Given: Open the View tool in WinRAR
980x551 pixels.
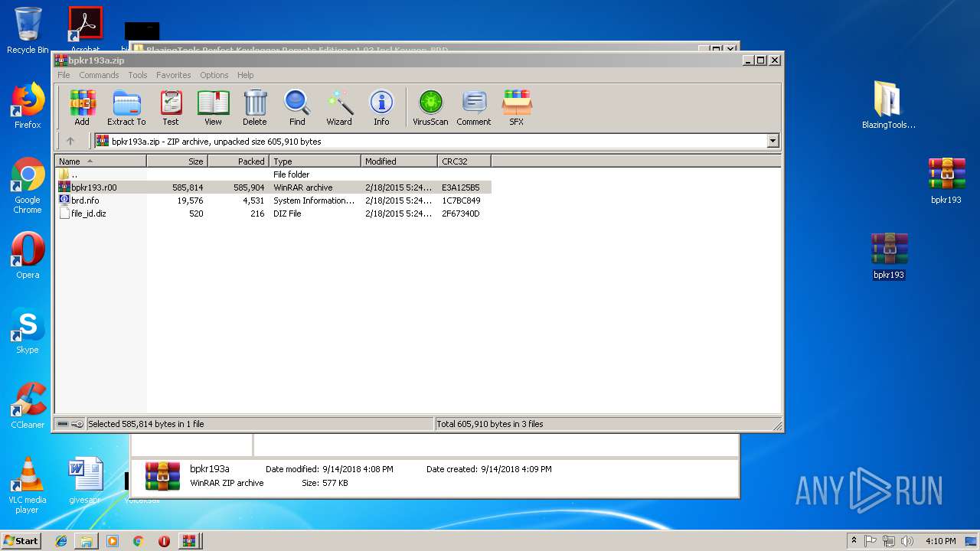Looking at the screenshot, I should coord(213,107).
